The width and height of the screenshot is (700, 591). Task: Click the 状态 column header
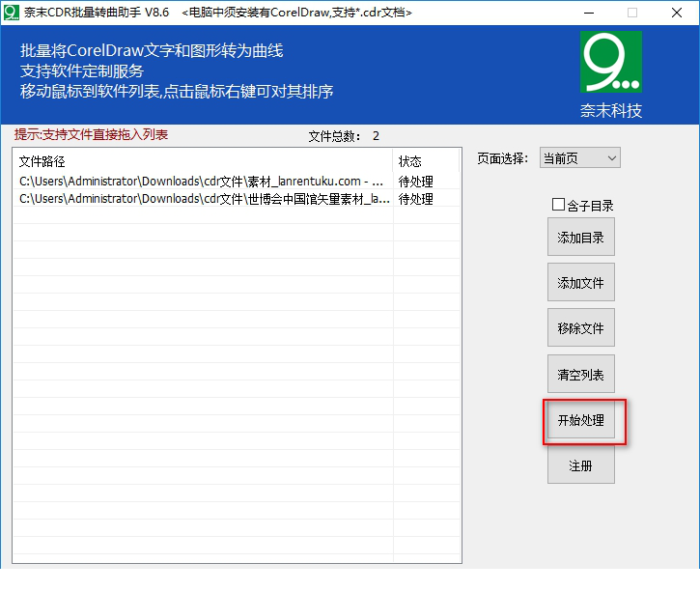410,161
